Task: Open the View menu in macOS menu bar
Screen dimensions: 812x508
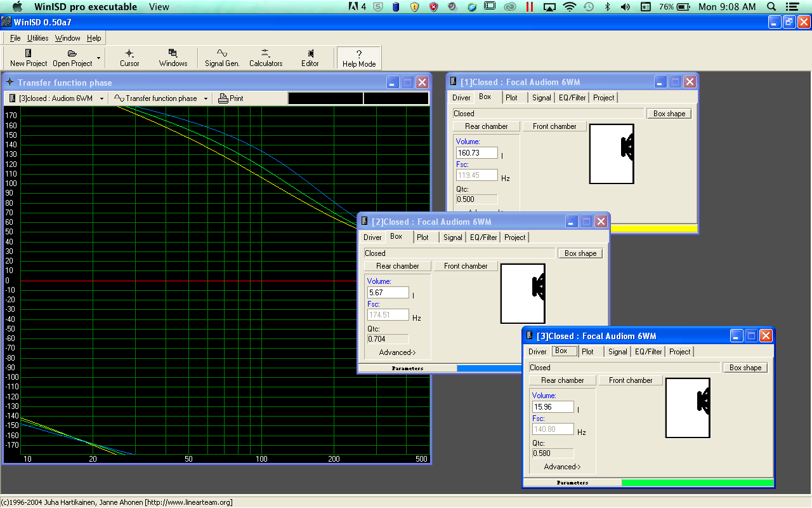Action: [x=159, y=7]
